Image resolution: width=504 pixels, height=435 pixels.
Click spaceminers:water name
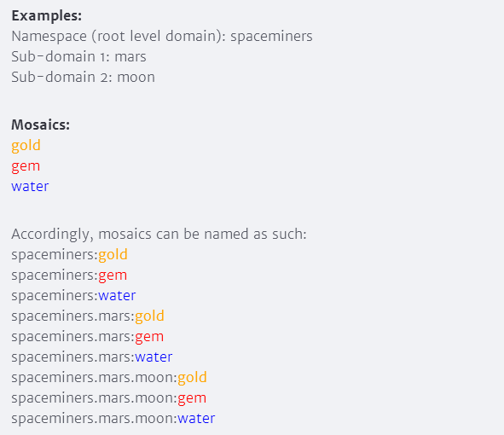click(x=73, y=296)
